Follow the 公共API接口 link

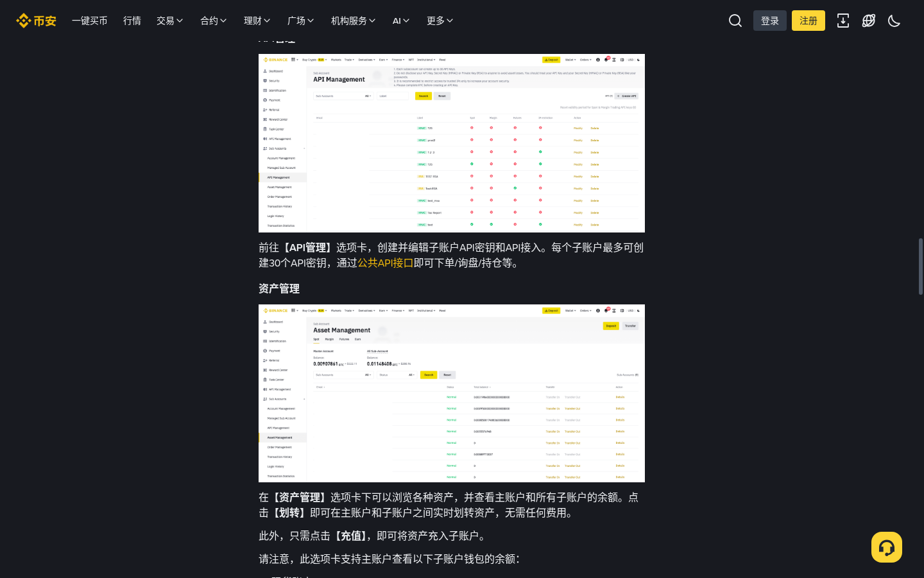coord(386,263)
